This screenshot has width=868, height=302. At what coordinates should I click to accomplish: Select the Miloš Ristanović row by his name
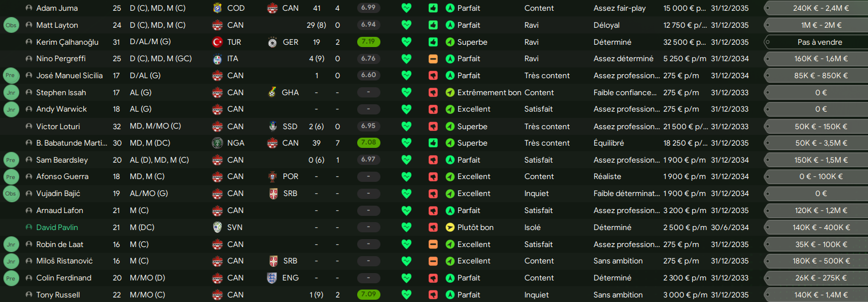[x=64, y=261]
